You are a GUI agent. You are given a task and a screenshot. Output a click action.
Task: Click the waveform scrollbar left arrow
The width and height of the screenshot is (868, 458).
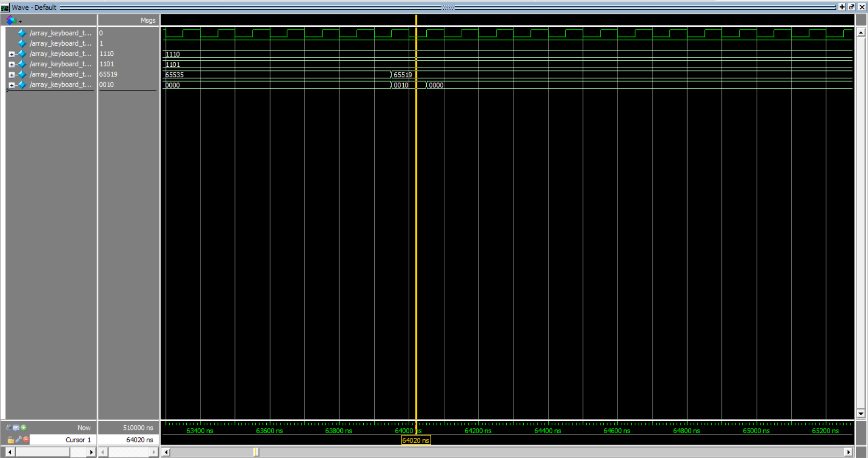pos(166,452)
